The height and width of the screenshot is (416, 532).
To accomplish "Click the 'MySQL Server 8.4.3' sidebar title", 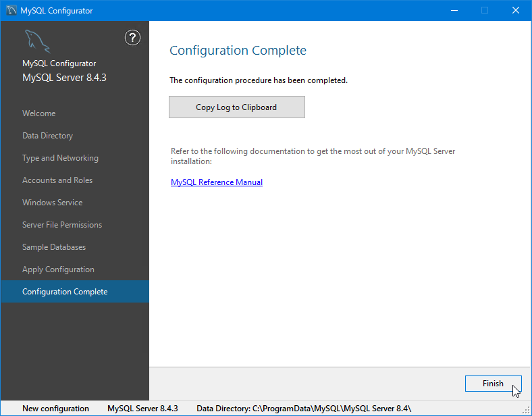I will pos(64,78).
